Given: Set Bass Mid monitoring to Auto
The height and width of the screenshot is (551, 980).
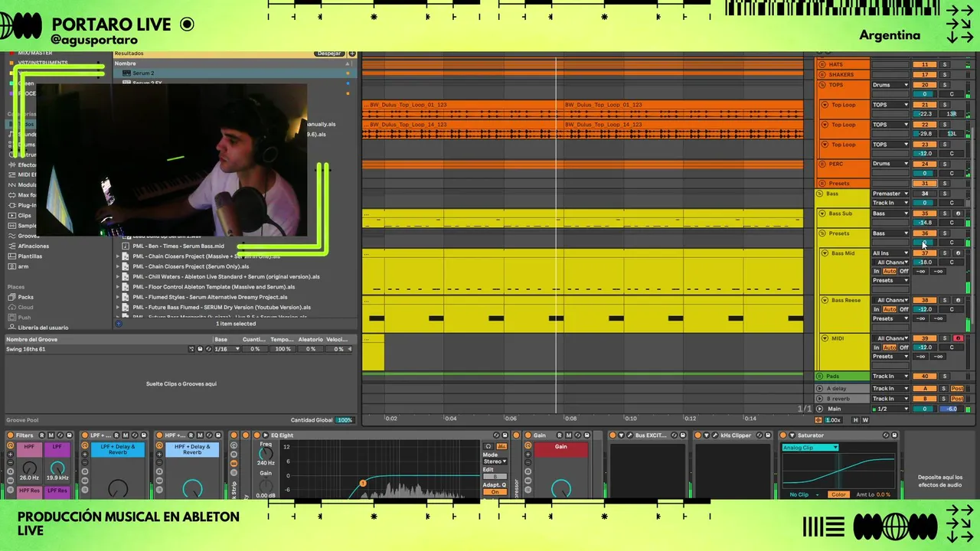Looking at the screenshot, I should pyautogui.click(x=890, y=272).
